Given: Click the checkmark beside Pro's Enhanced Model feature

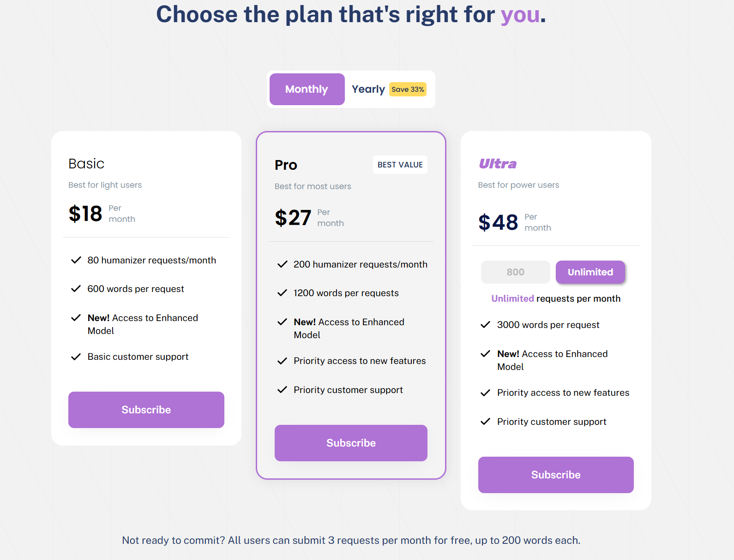Looking at the screenshot, I should pyautogui.click(x=282, y=322).
